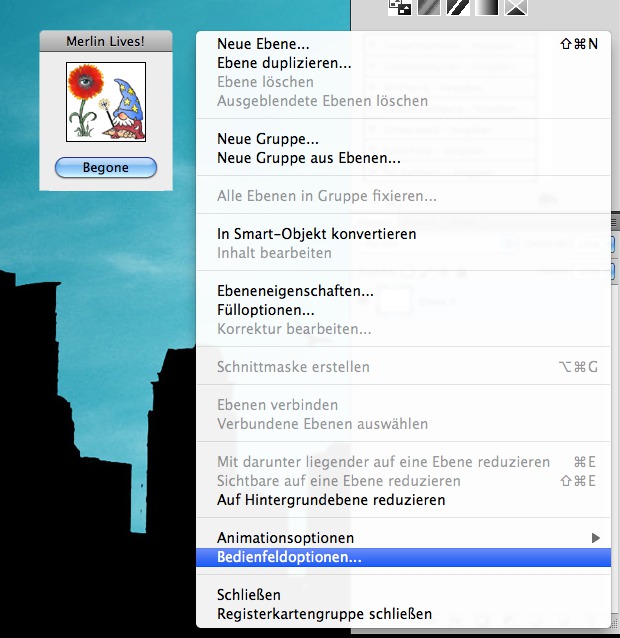
Task: Click Mit darunter liegender reduzieren entry
Action: (403, 461)
